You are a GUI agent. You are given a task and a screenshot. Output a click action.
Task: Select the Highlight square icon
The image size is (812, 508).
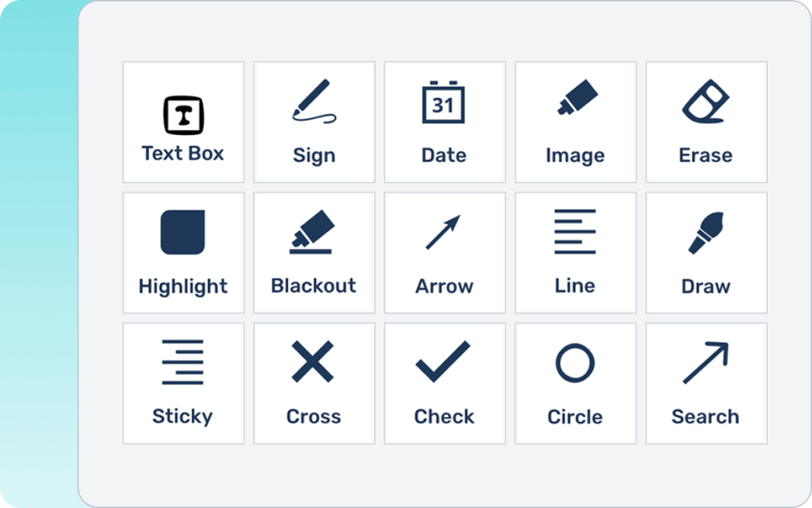[x=183, y=232]
